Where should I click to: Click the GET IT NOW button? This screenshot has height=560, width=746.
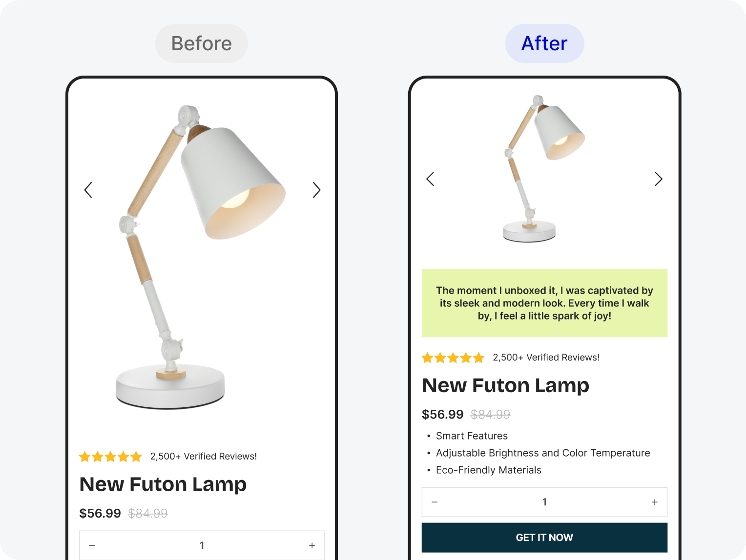tap(544, 538)
